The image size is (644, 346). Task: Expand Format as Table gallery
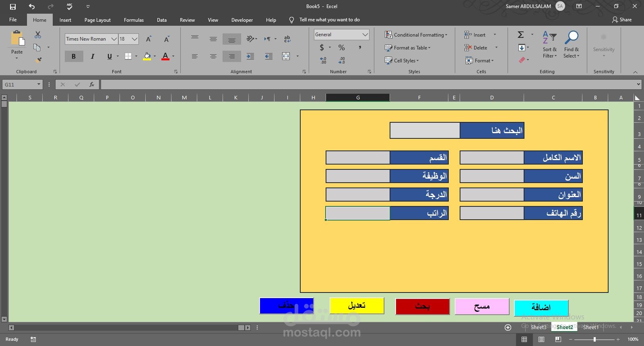click(x=408, y=48)
